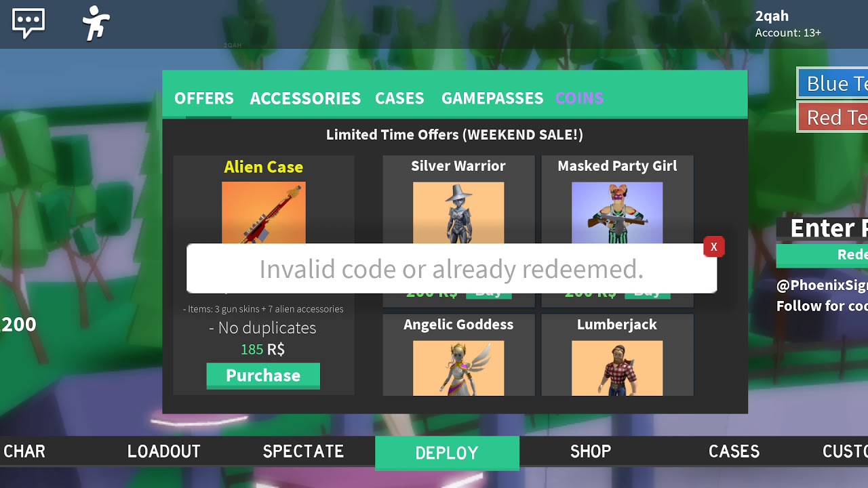Join the Blue Team
Screen dimensions: 868x488
(833, 83)
